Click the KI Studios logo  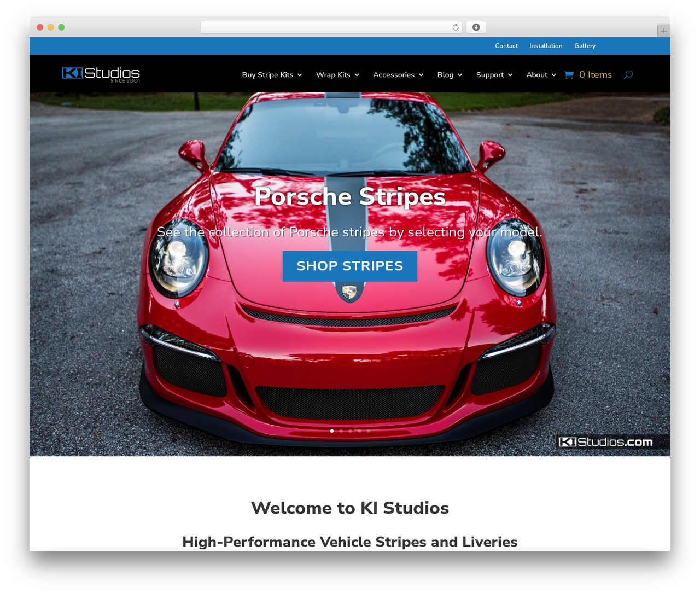(x=101, y=74)
